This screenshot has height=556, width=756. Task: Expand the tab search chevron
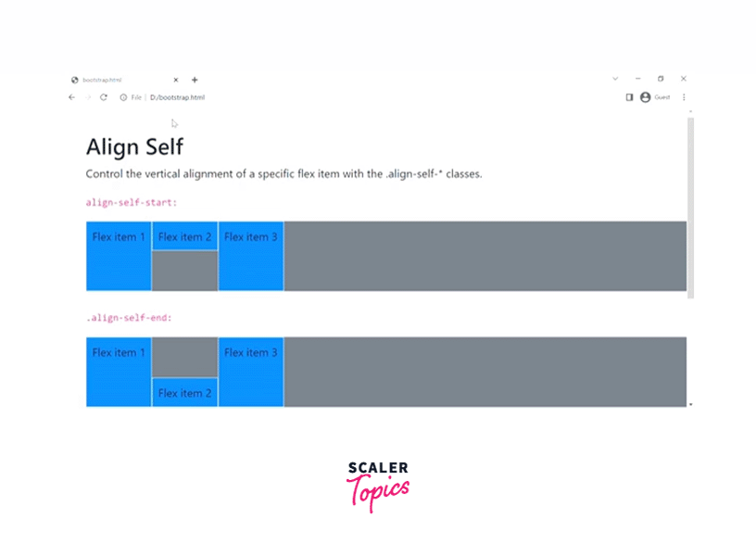[x=615, y=79]
